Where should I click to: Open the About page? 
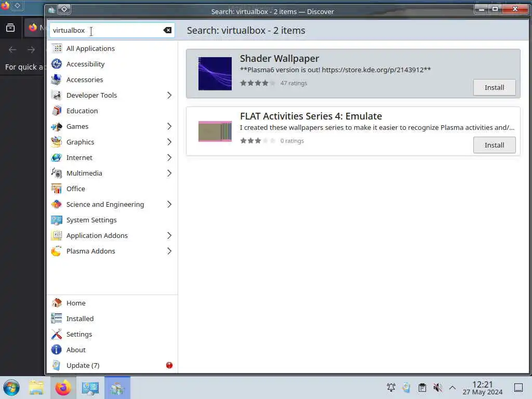[112, 350]
